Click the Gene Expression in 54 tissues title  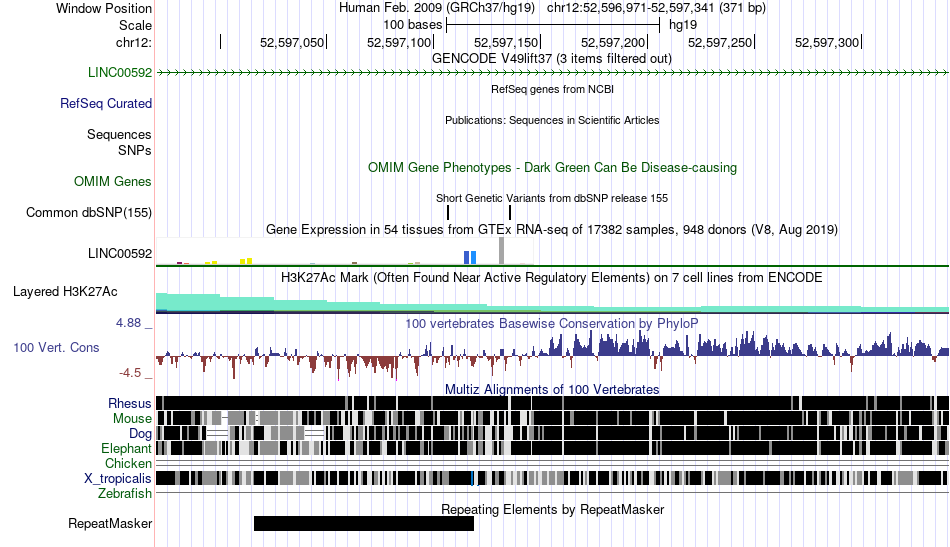[552, 230]
